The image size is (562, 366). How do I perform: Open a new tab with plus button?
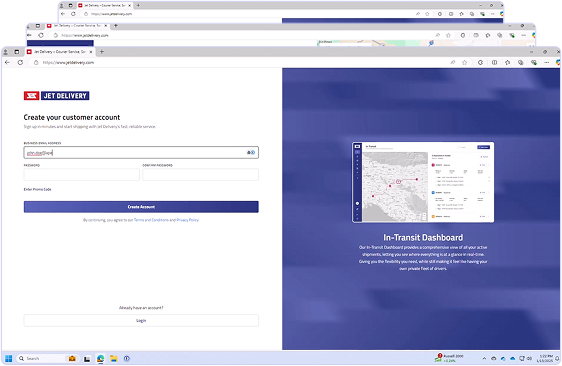click(x=102, y=52)
